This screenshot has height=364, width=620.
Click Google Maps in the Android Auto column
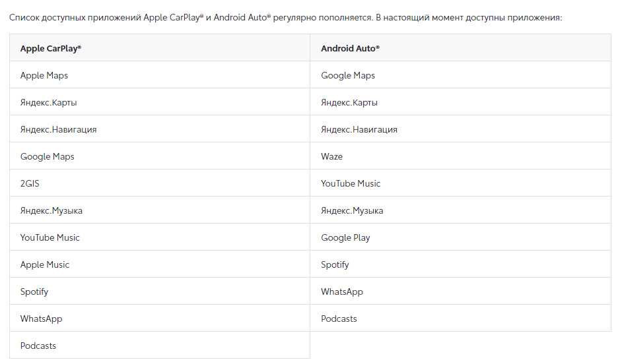coord(348,75)
